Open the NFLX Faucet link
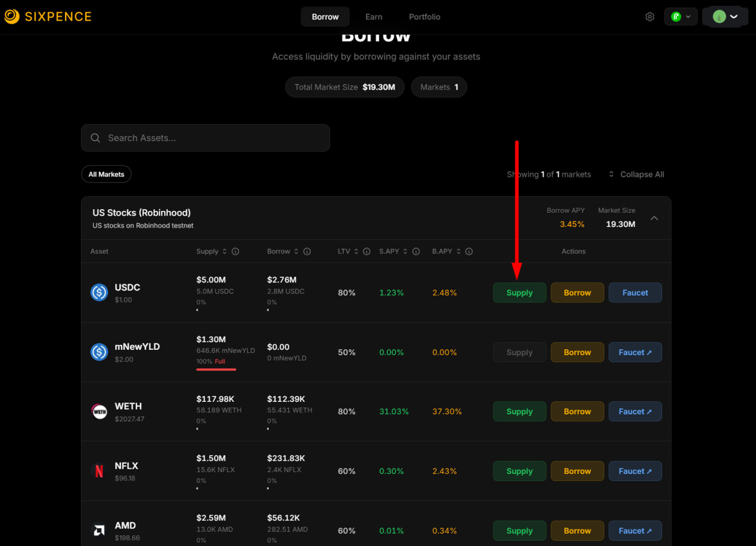The image size is (756, 546). [x=636, y=471]
